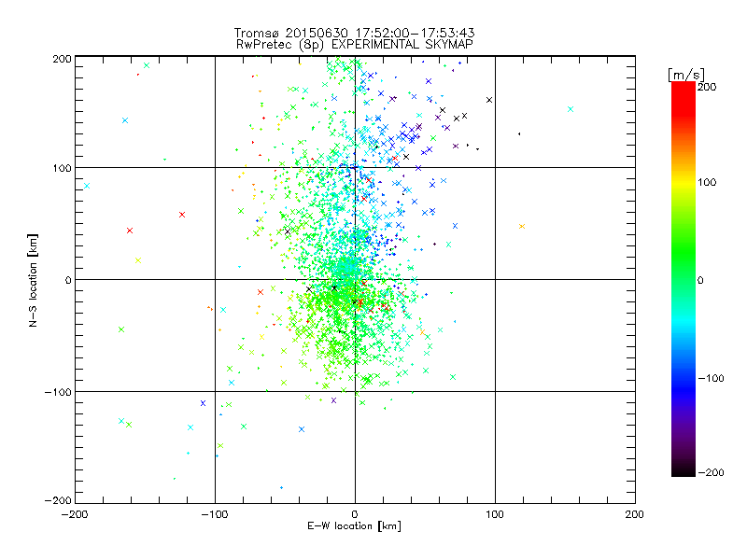The height and width of the screenshot is (560, 747).
Task: Click the y-axis tick label '-200'
Action: (x=58, y=500)
